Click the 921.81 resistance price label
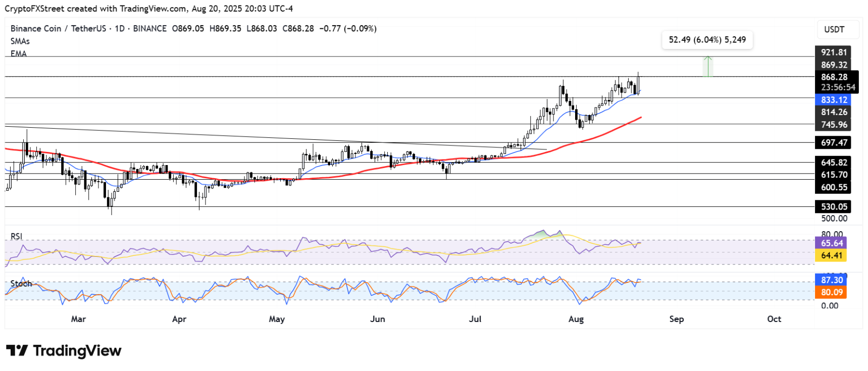The image size is (868, 371). (834, 52)
